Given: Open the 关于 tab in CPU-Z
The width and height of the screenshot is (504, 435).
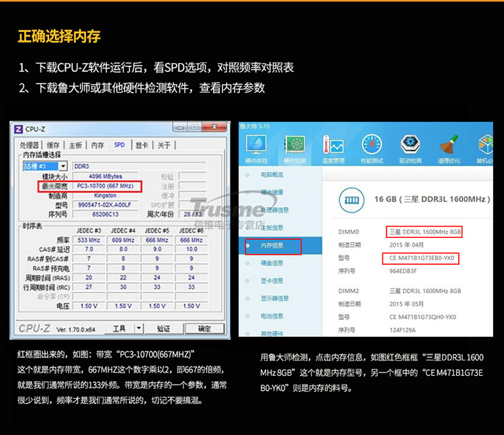Looking at the screenshot, I should tap(164, 145).
